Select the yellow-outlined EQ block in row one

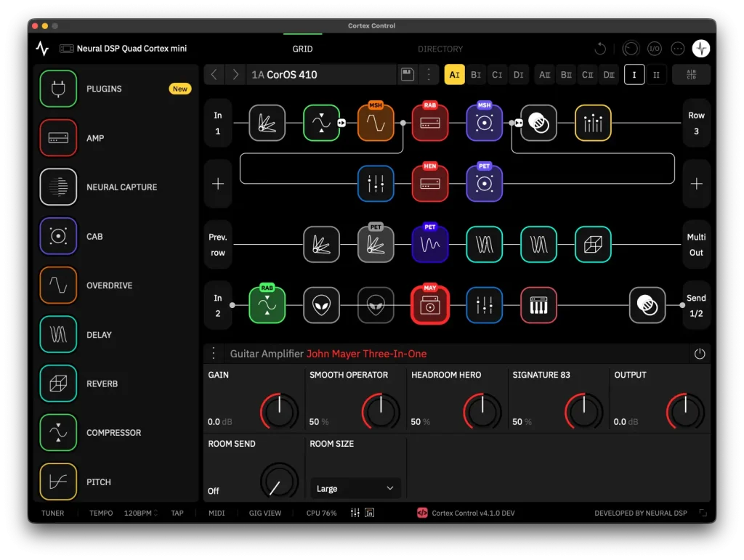[x=593, y=123]
